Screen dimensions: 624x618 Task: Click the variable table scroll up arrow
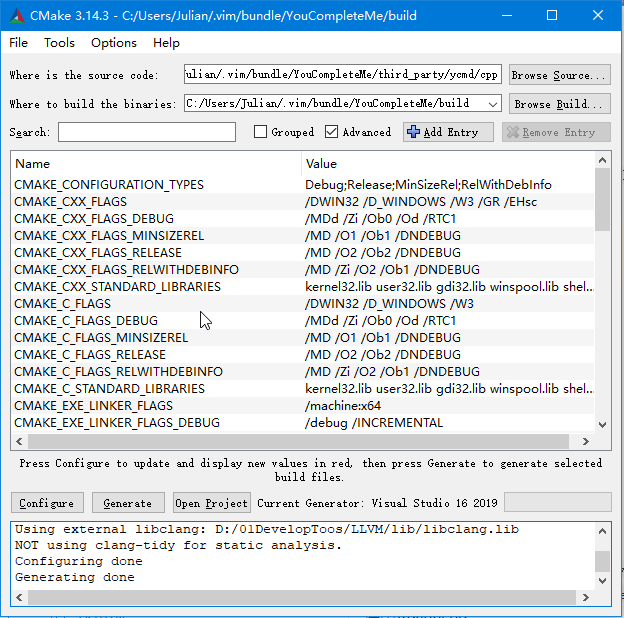click(602, 160)
